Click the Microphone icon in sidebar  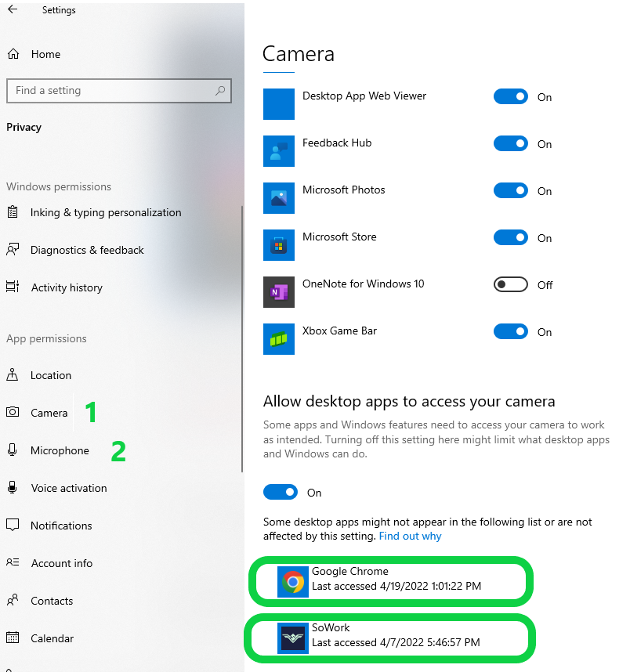click(x=13, y=450)
